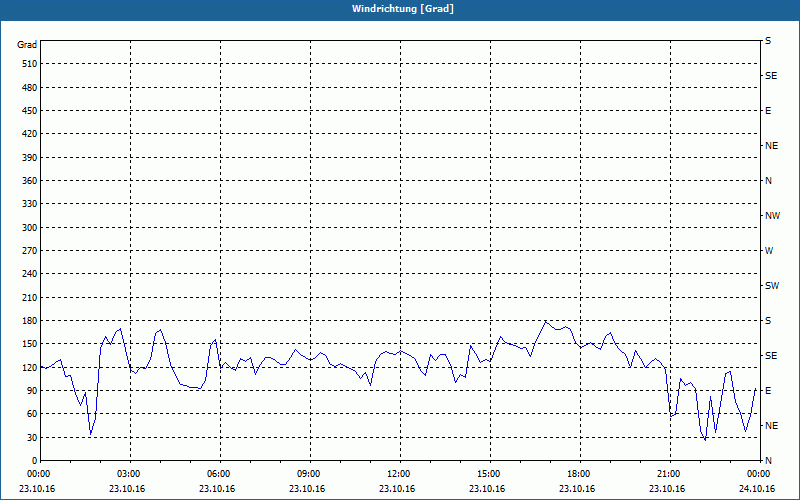Select the 0 value on the Grad axis
This screenshot has height=500, width=800.
point(34,461)
